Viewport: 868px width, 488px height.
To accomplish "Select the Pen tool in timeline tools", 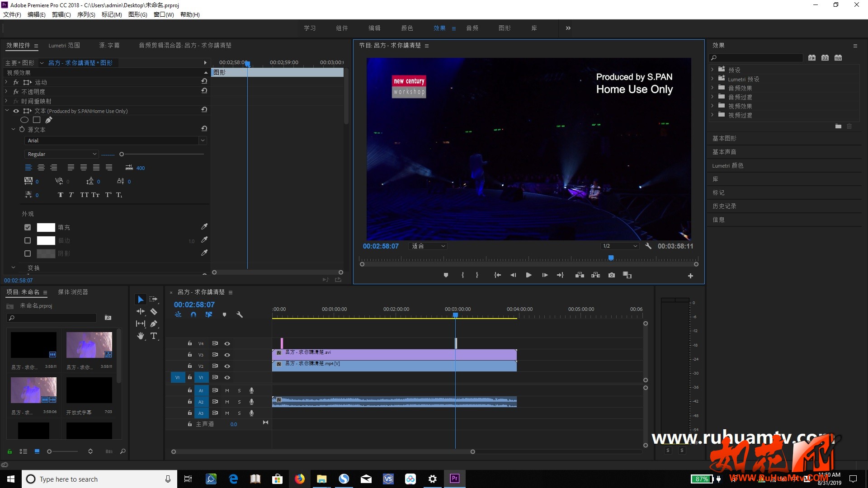I will pos(154,324).
